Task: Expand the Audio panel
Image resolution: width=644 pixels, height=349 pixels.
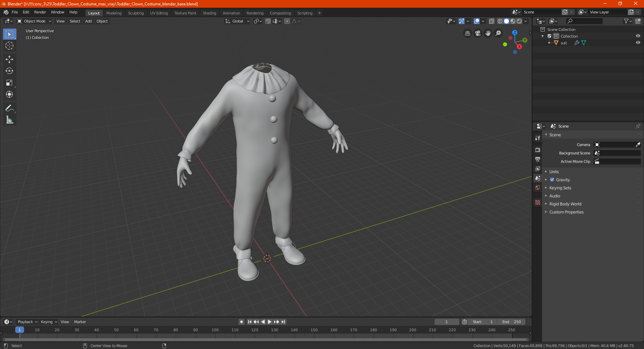Action: 554,196
